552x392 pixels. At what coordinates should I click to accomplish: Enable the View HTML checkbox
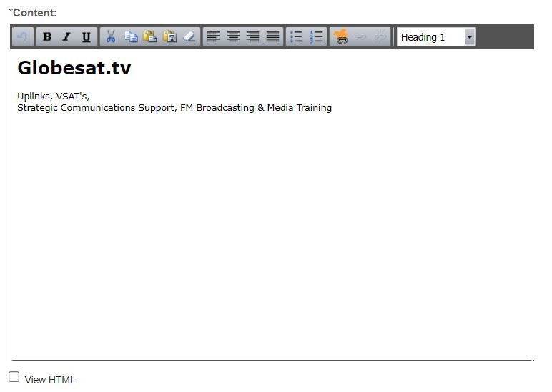pyautogui.click(x=14, y=377)
